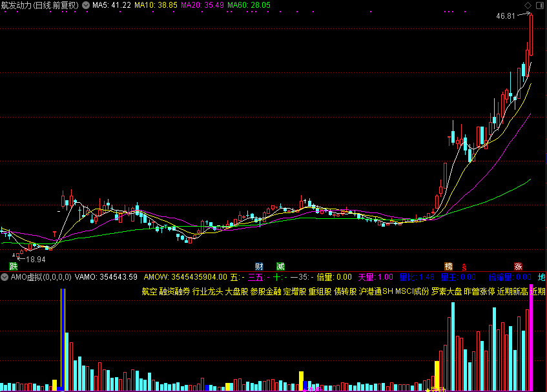This screenshot has width=547, height=392.
Task: Select the 近期新高 tag
Action: tap(513, 291)
